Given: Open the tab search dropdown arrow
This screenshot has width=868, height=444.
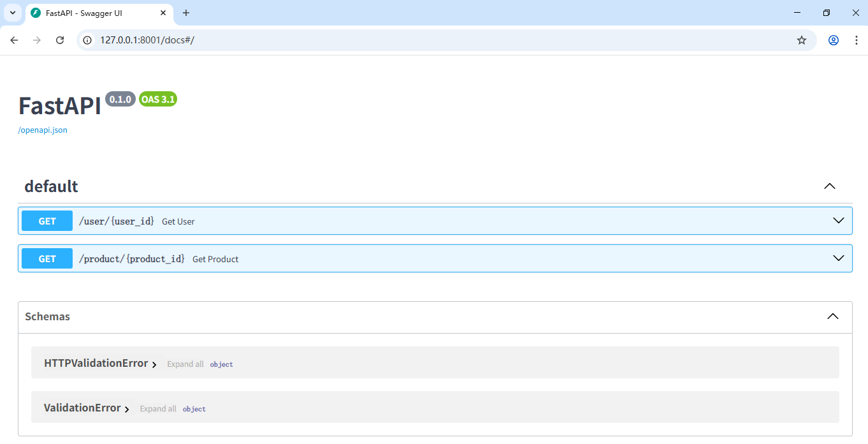Looking at the screenshot, I should tap(12, 13).
